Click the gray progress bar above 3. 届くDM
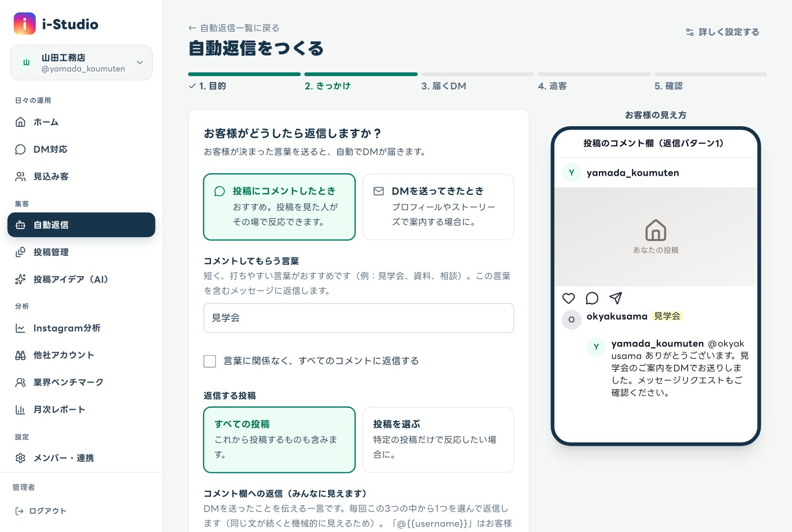792x532 pixels. coord(478,74)
